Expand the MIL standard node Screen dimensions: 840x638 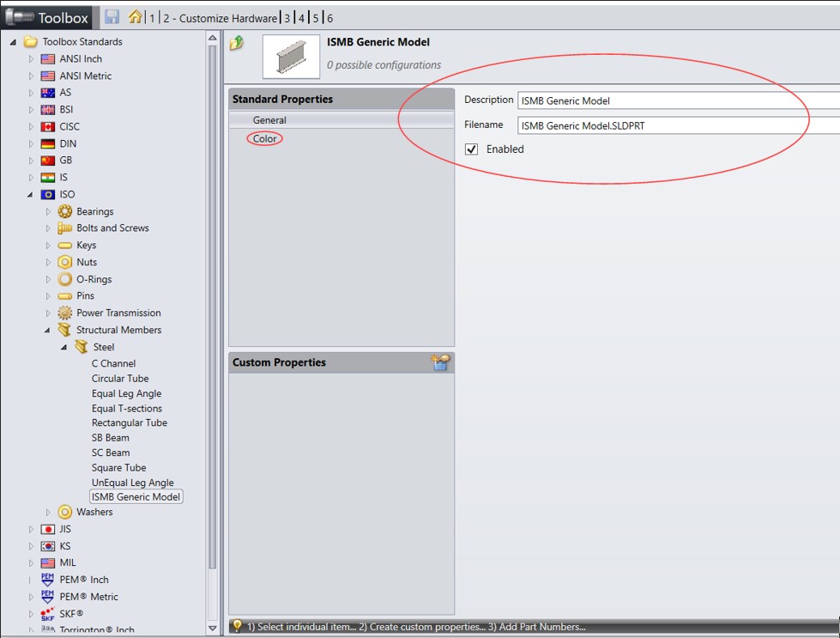click(31, 563)
